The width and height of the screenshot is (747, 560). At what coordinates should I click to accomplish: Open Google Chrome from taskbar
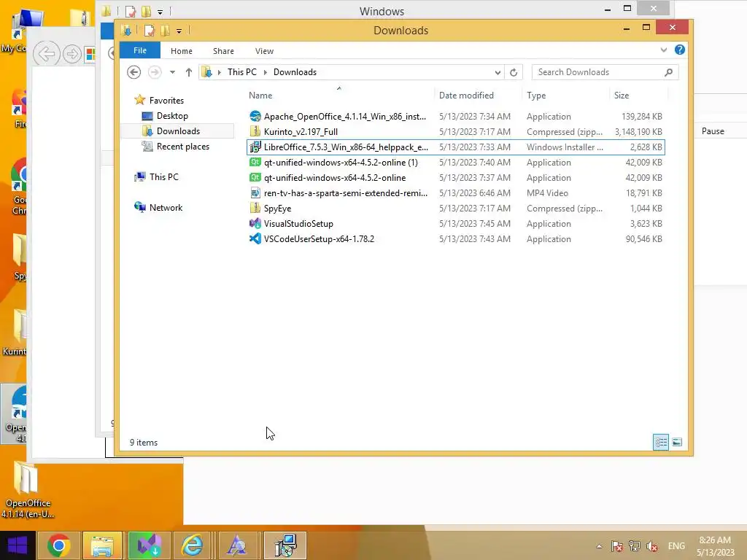[58, 545]
